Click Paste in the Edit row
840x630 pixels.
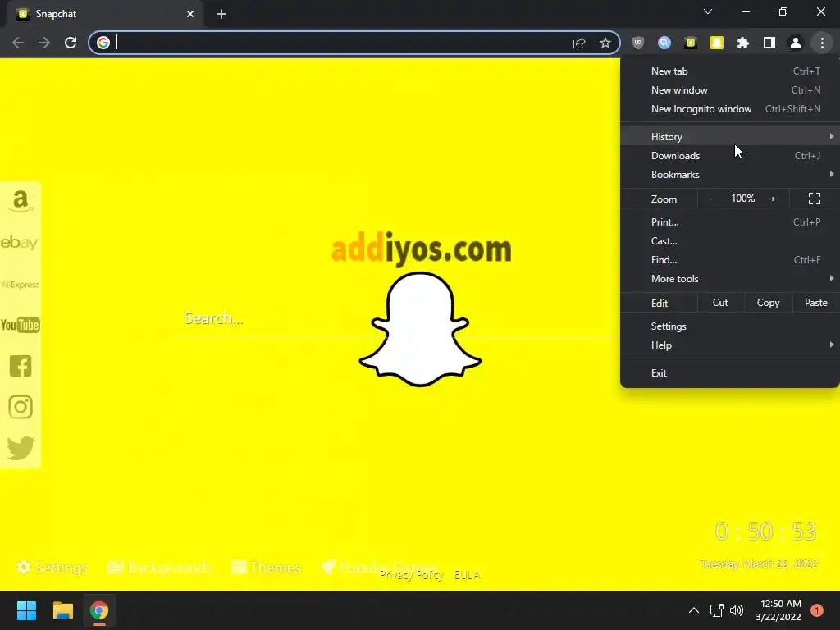816,303
